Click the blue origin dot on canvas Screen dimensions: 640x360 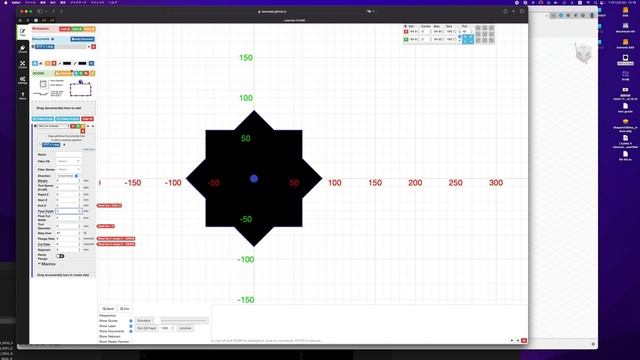254,178
